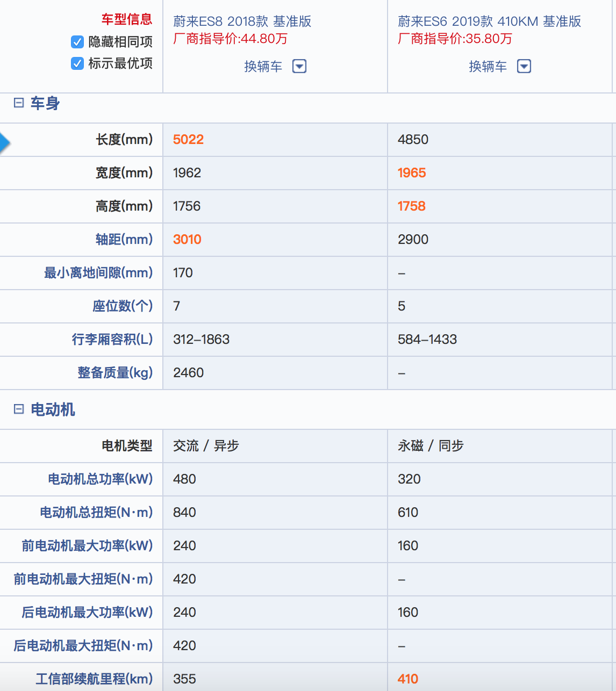Click the motor type 交流 / 异步
The width and height of the screenshot is (616, 691).
(x=206, y=445)
